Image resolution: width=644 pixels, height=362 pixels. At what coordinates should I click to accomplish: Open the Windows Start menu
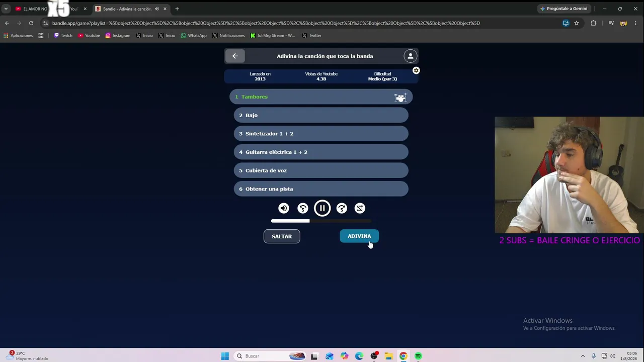click(x=225, y=356)
